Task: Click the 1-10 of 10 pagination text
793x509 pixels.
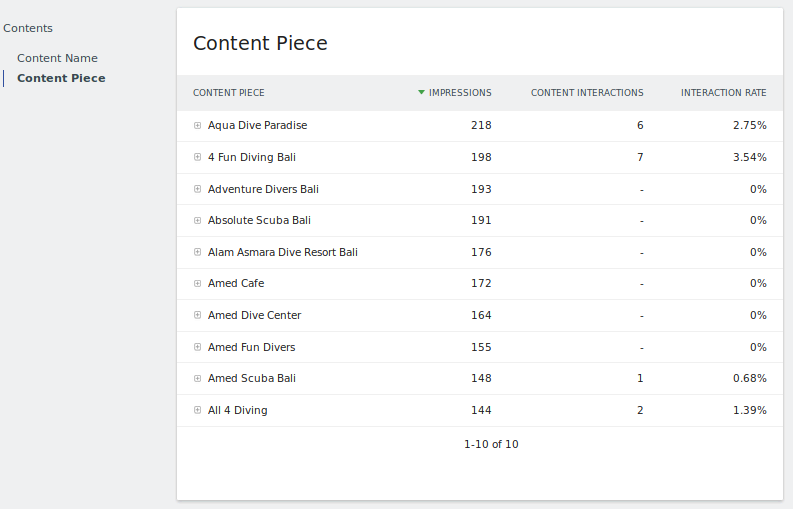Action: (x=491, y=444)
